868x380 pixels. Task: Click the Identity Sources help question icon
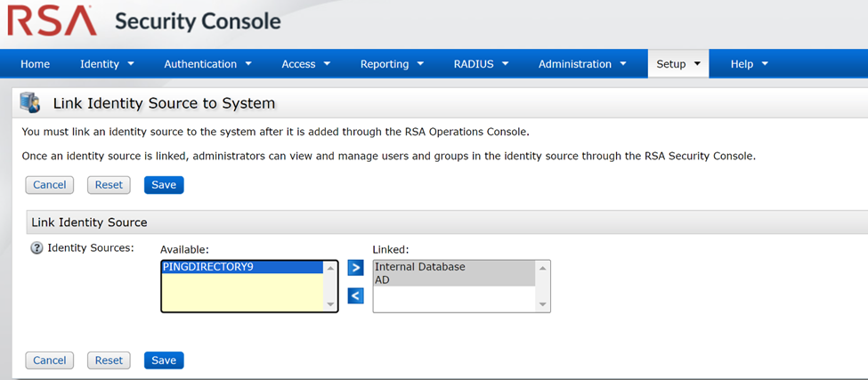(x=37, y=248)
